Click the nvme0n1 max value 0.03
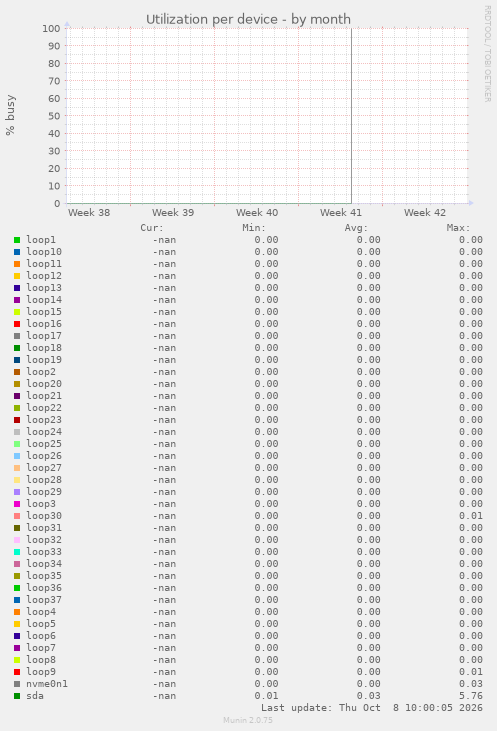 click(x=471, y=684)
